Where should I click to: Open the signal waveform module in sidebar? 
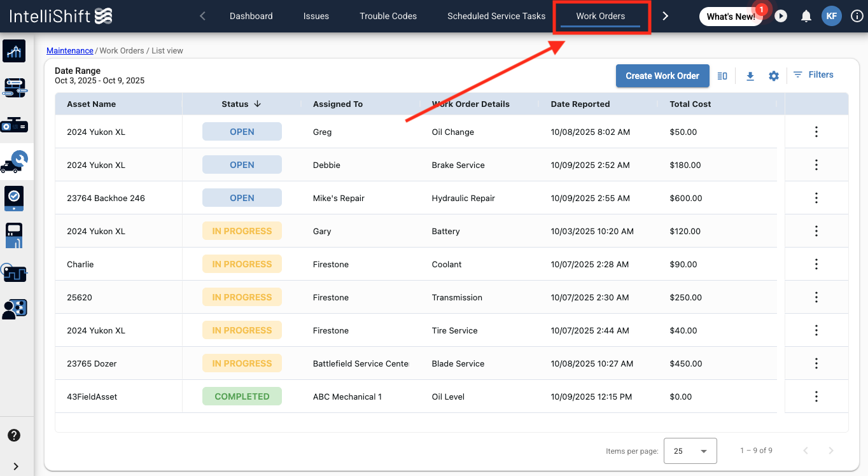click(x=14, y=273)
